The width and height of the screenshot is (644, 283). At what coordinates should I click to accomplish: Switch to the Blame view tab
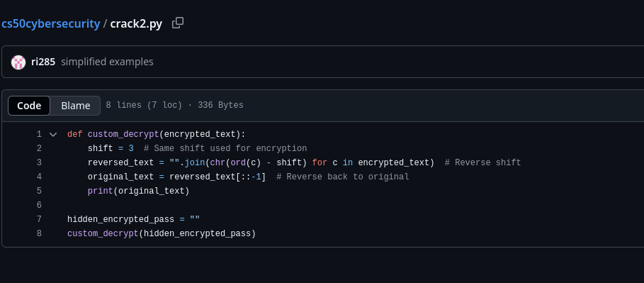[x=76, y=106]
